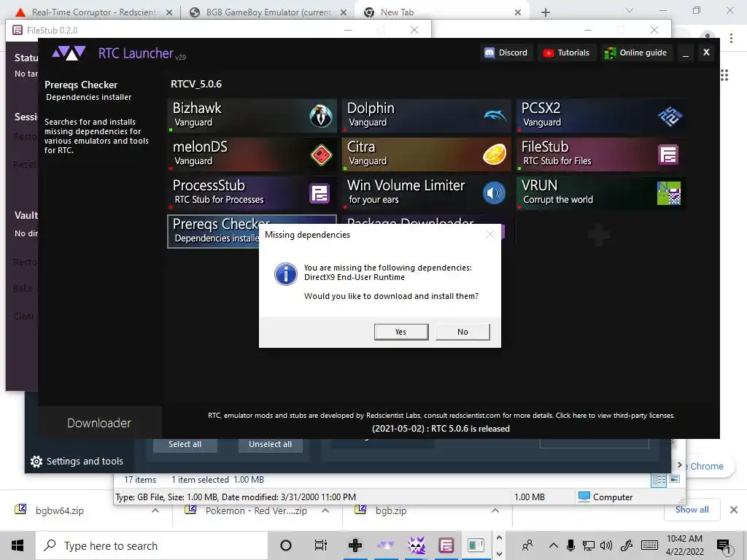
Task: Launch melonDS Vanguard
Action: pos(252,154)
